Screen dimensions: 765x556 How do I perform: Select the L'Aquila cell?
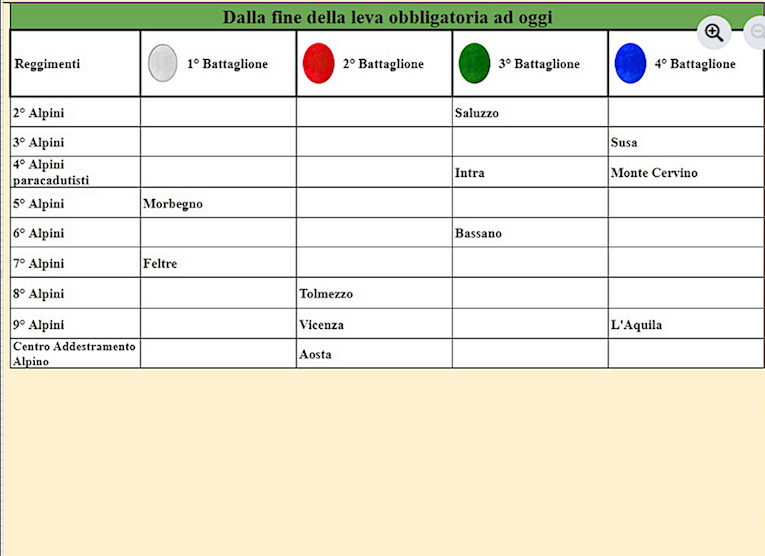point(636,325)
